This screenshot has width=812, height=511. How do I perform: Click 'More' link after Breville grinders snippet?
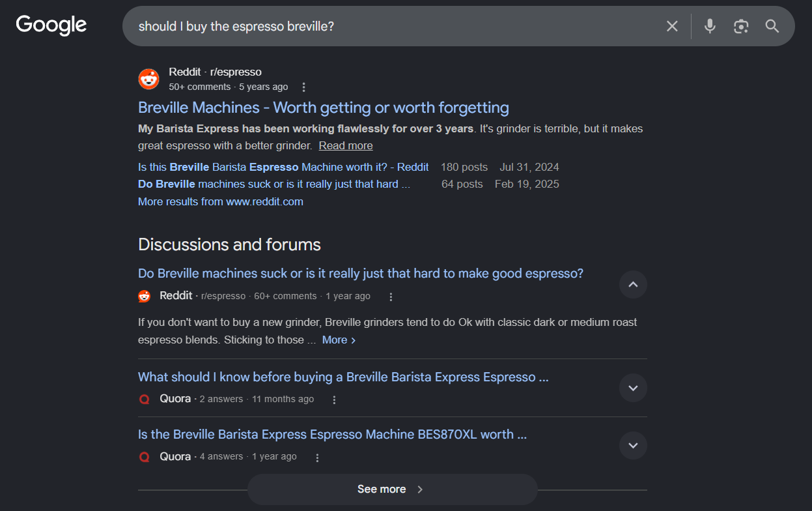pyautogui.click(x=339, y=340)
